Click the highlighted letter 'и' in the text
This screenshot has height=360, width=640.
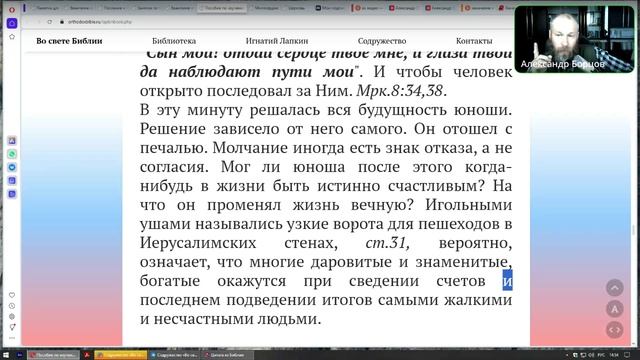pyautogui.click(x=507, y=281)
